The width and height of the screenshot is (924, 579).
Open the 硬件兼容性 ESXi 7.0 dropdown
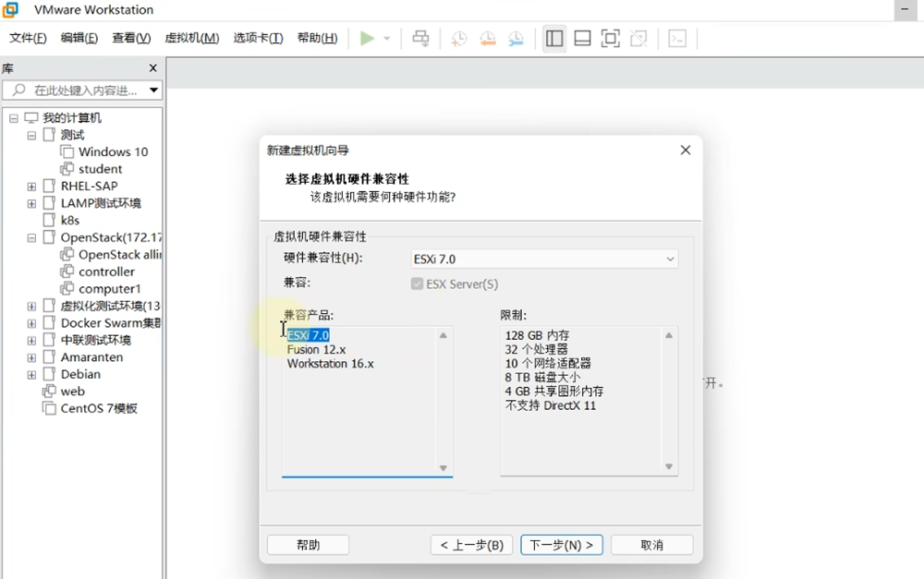544,259
